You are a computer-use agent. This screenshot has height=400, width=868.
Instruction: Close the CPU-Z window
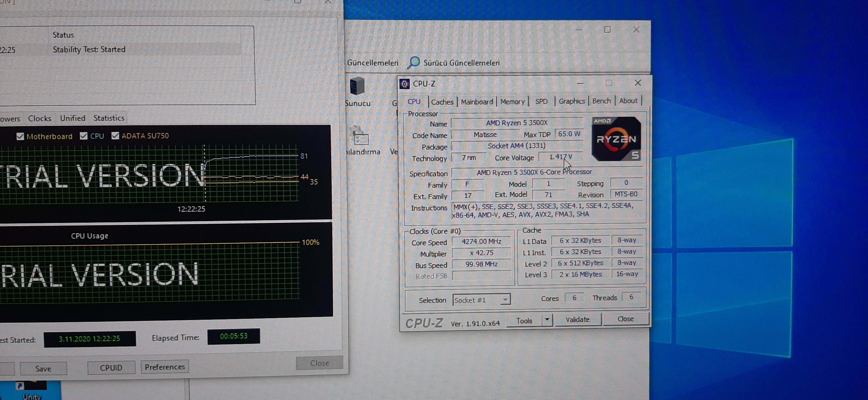pyautogui.click(x=637, y=83)
